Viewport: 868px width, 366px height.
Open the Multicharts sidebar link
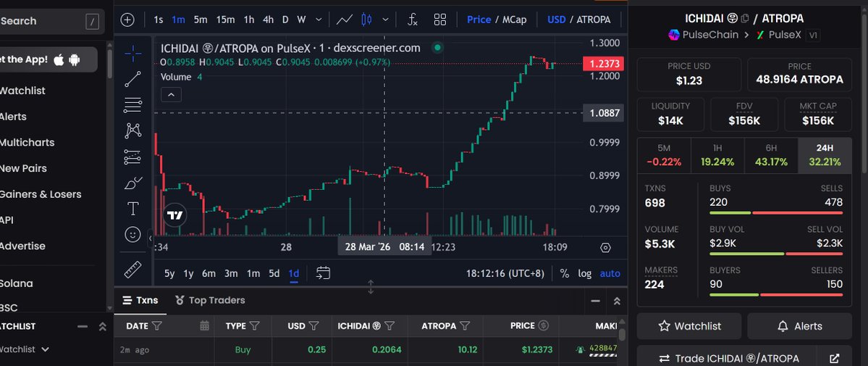click(27, 143)
